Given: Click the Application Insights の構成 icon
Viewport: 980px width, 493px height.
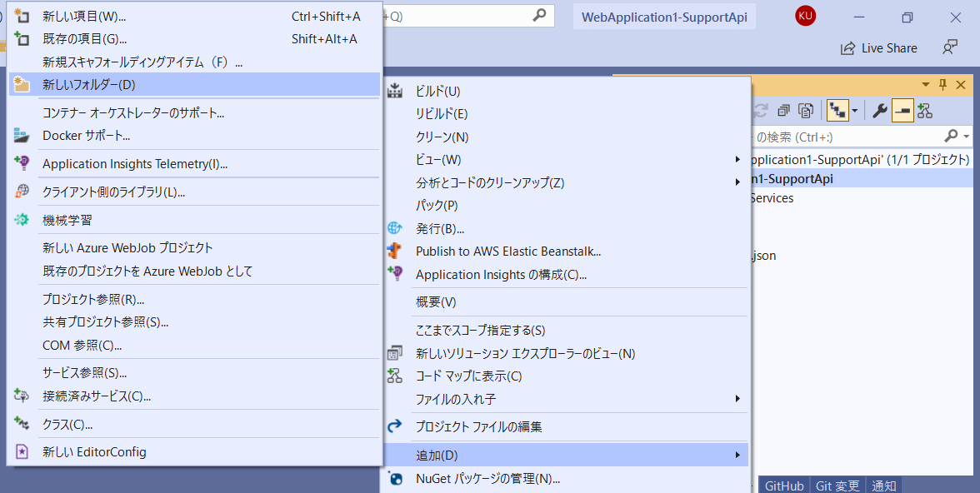Looking at the screenshot, I should [394, 274].
